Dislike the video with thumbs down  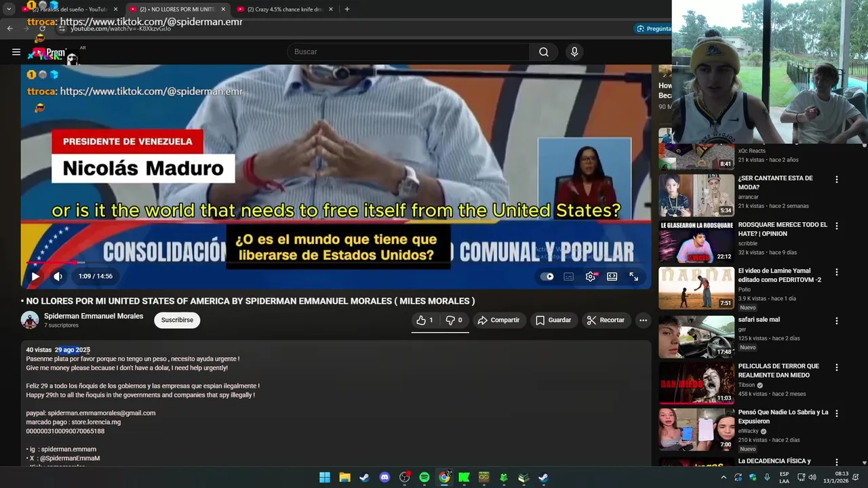click(x=454, y=320)
